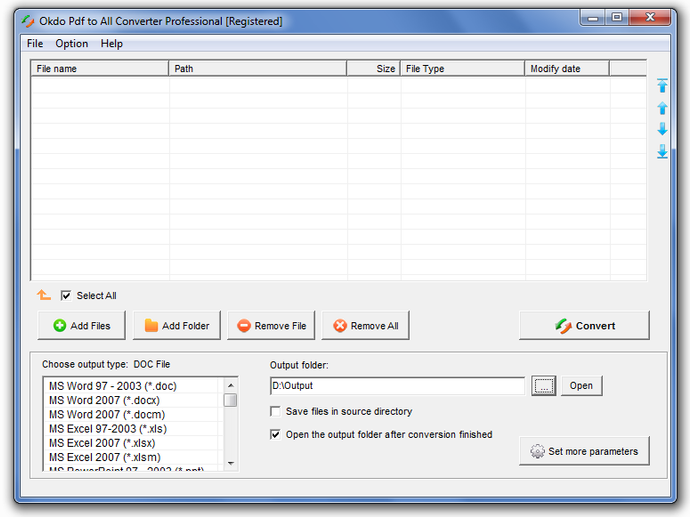Click the Okdo application icon in title bar
690x518 pixels.
pos(28,21)
